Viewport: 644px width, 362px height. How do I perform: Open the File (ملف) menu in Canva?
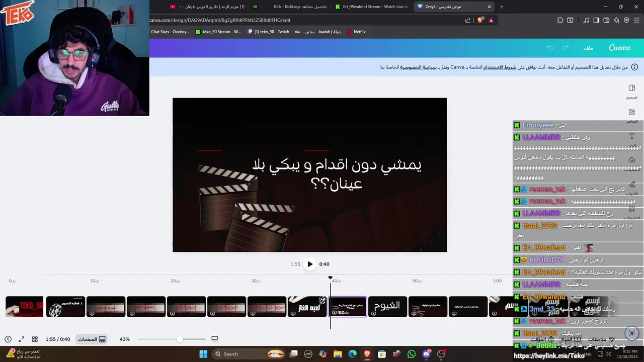coord(588,48)
